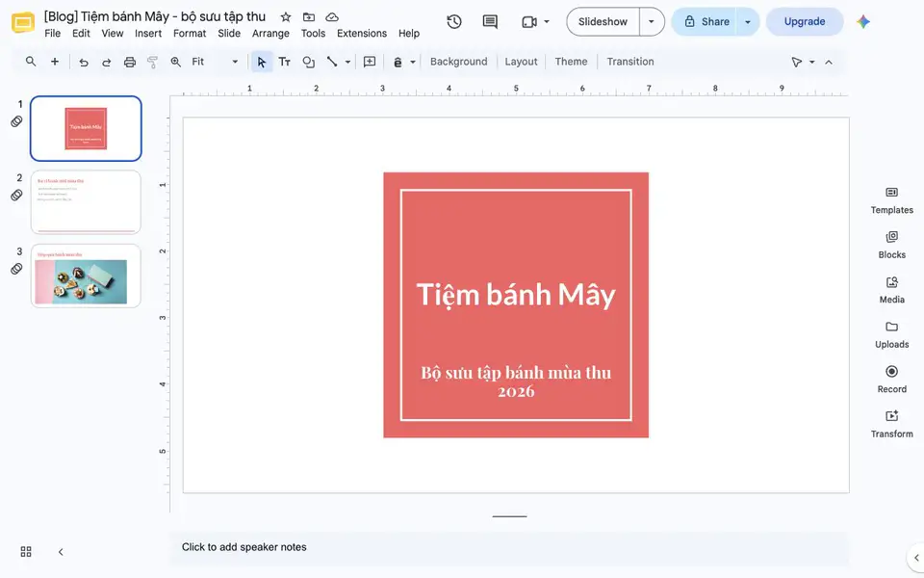924x578 pixels.
Task: Open the Slide menu
Action: (x=229, y=34)
